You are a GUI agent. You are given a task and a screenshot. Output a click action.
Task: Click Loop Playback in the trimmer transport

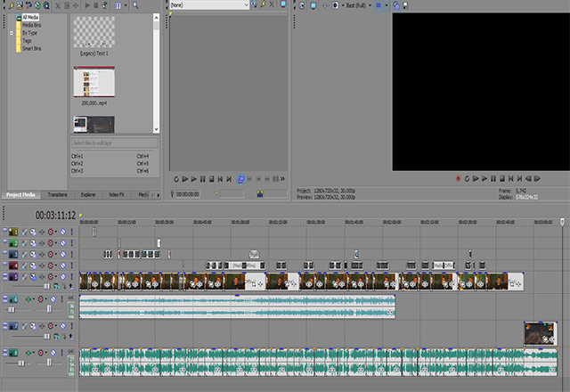[176, 179]
